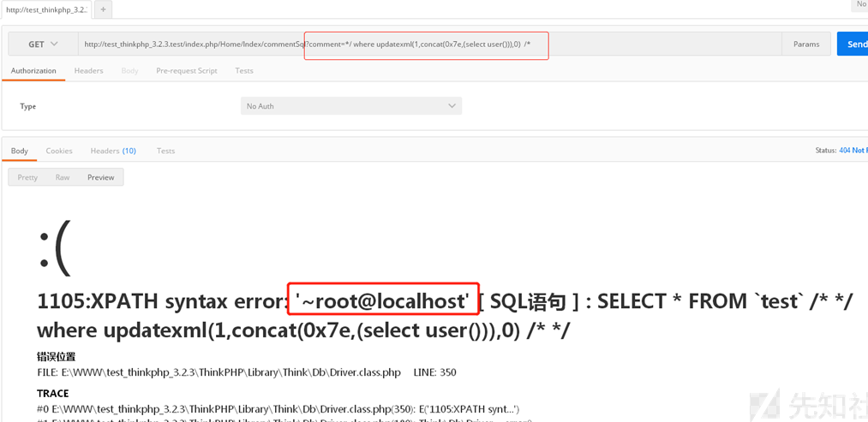
Task: Click into the request URL field
Action: [x=429, y=45]
